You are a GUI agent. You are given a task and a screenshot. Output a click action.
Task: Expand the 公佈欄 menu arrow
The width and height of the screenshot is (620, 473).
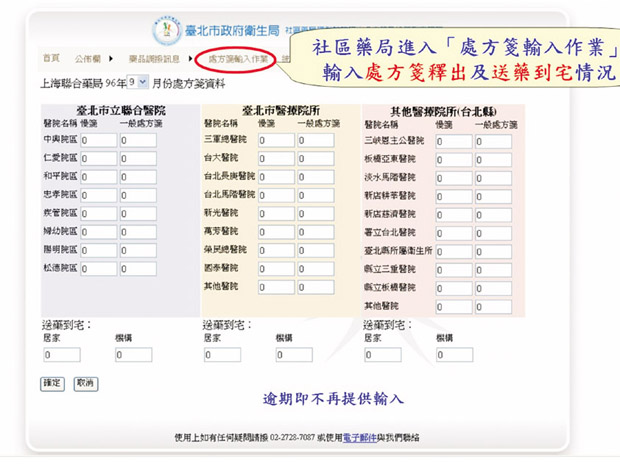(x=111, y=59)
